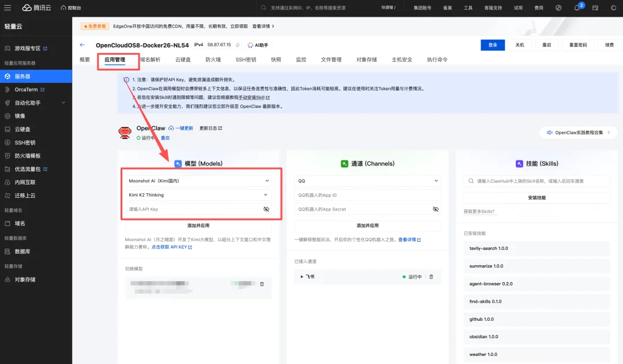Screen dimensions: 623x364
Task: Open the hamburger navigation menu
Action: click(7, 7)
